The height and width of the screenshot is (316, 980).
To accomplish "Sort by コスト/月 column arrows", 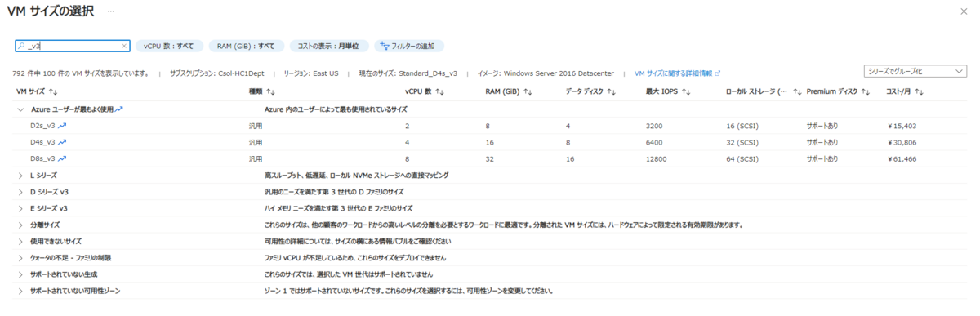I will (x=920, y=92).
